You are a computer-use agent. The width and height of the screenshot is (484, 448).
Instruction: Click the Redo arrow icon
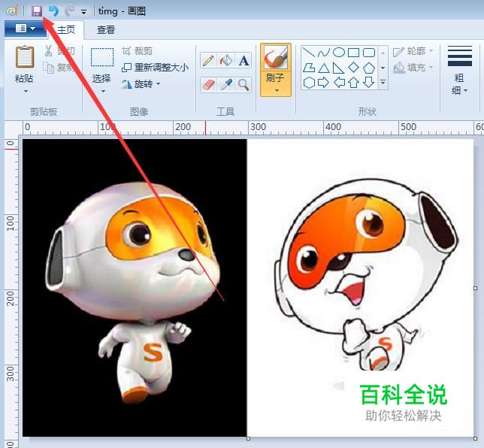(x=70, y=11)
